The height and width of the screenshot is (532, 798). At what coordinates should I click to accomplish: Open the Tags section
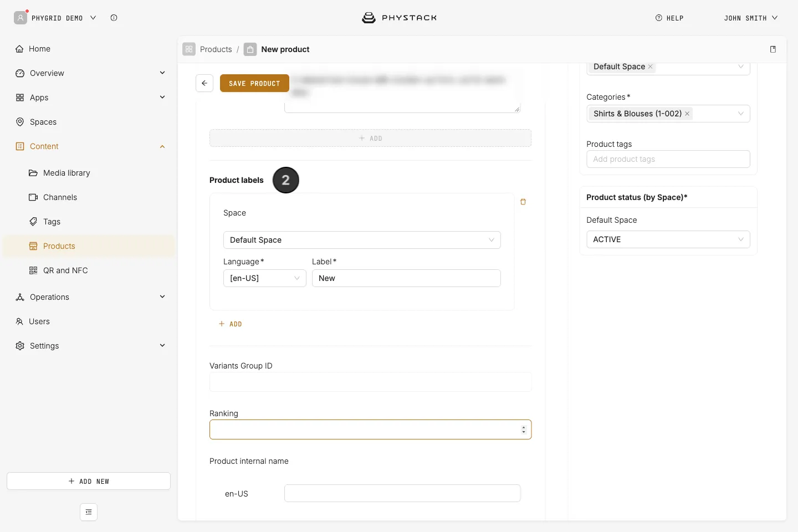coord(52,222)
